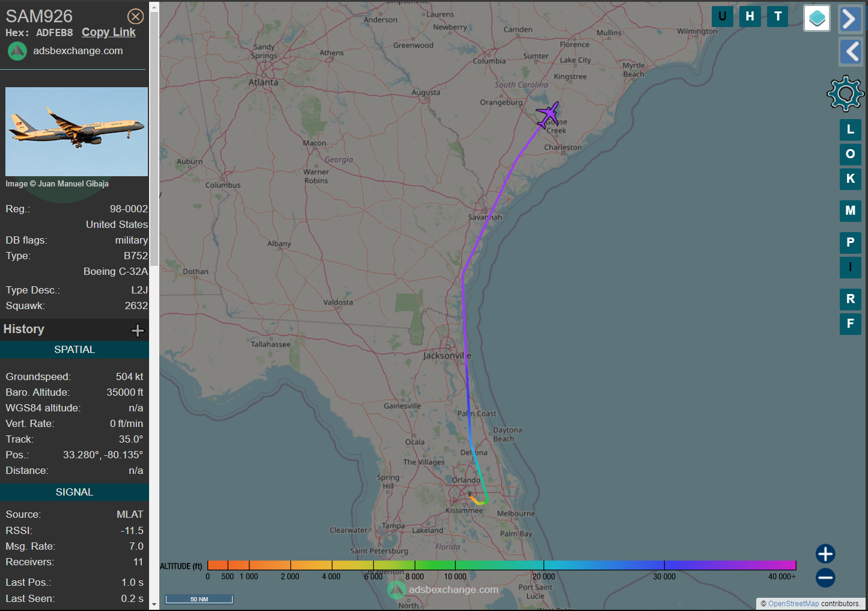Click the R button on map
This screenshot has width=868, height=611.
[x=850, y=299]
